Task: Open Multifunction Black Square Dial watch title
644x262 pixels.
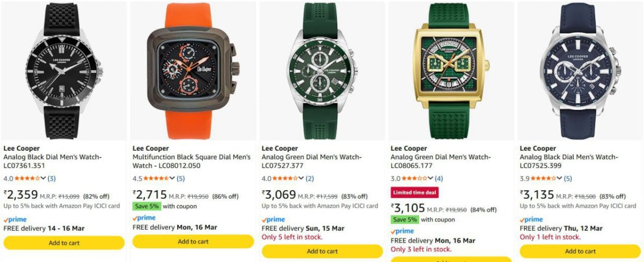Action: [x=192, y=161]
